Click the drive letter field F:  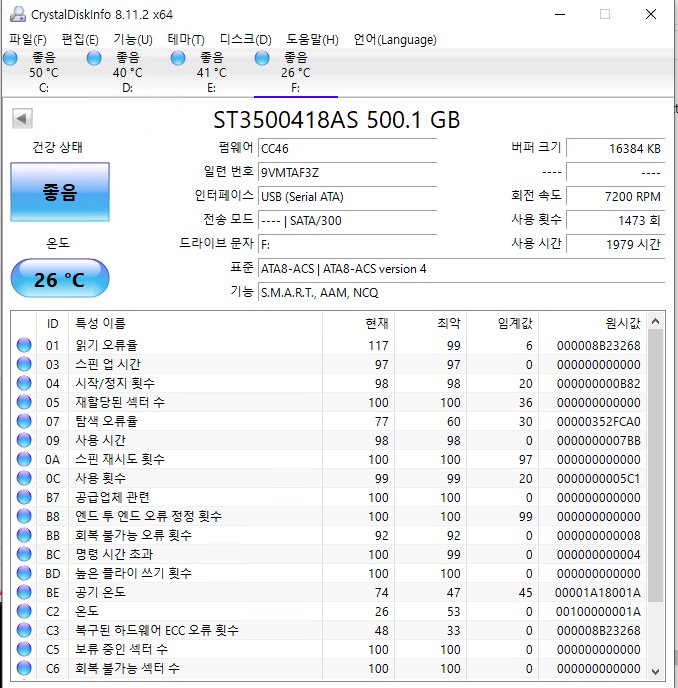(348, 244)
